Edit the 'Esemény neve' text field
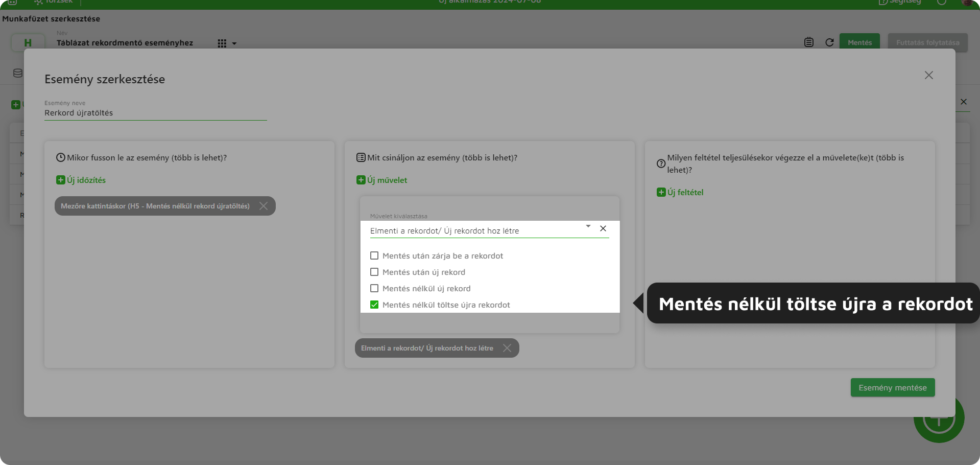This screenshot has height=465, width=980. [x=155, y=113]
